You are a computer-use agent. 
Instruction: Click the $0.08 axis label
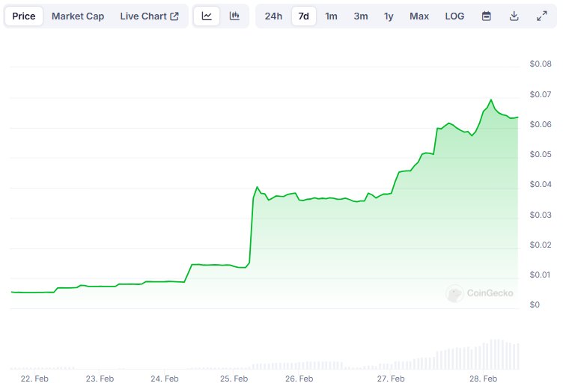[x=541, y=64]
